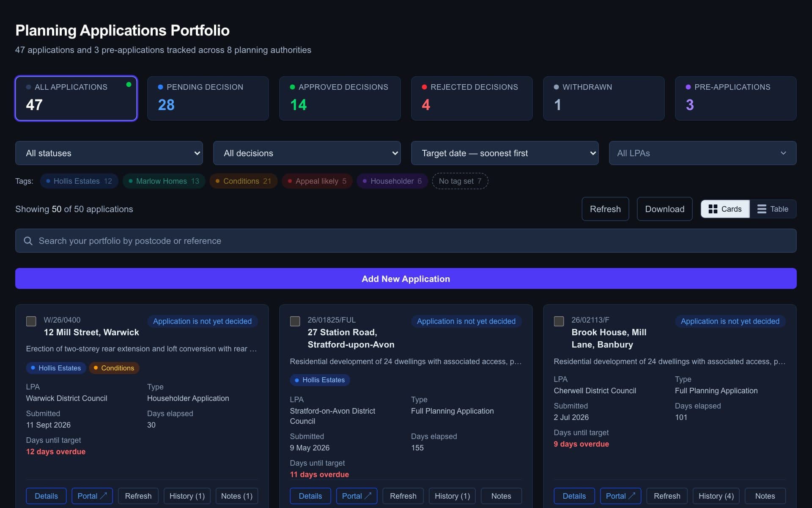The image size is (812, 508).
Task: Open History (4) on Brook House card
Action: (716, 496)
